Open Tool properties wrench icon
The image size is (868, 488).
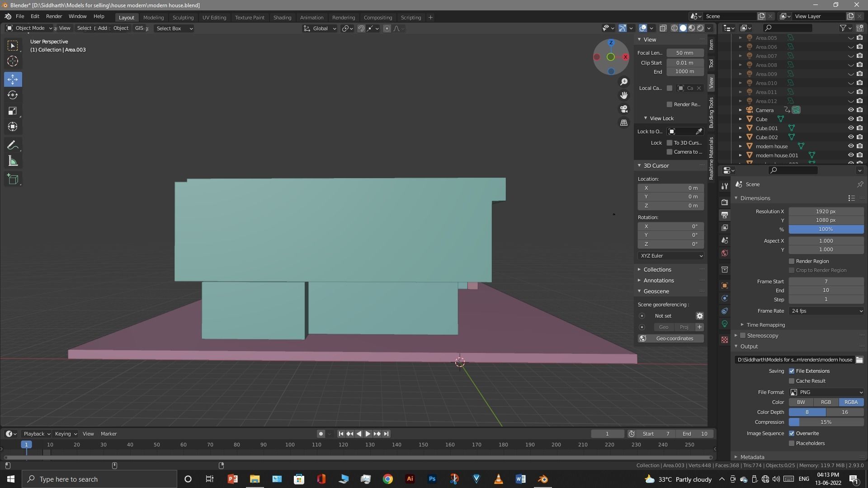tap(725, 186)
